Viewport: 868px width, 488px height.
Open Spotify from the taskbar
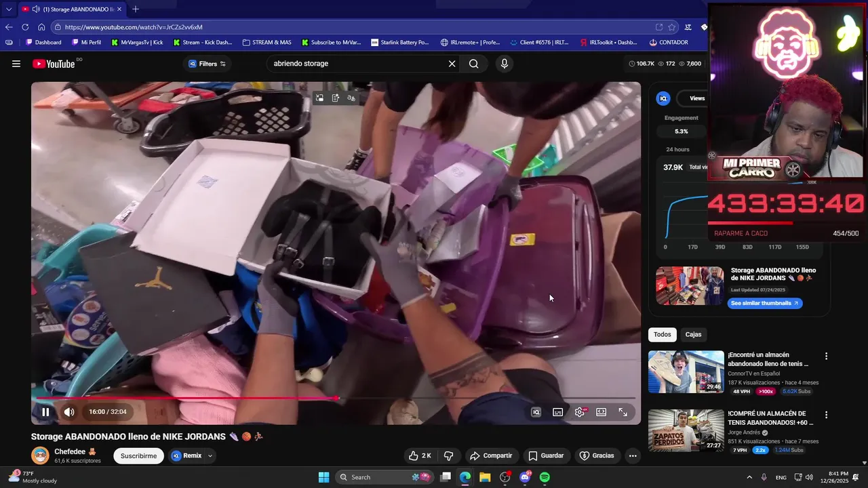(545, 477)
